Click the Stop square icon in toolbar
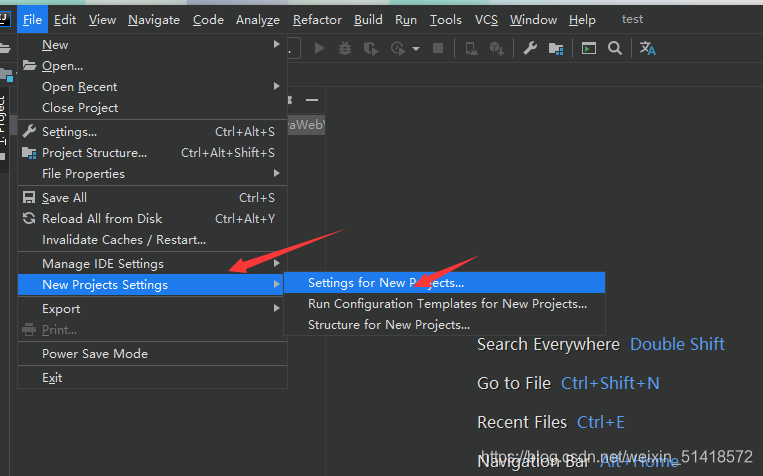763x476 pixels. (x=438, y=48)
